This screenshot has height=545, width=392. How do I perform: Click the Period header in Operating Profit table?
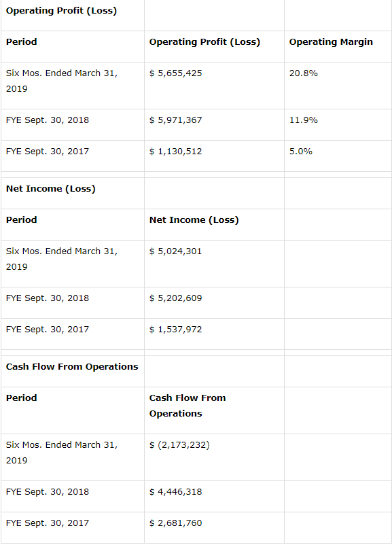pos(21,42)
